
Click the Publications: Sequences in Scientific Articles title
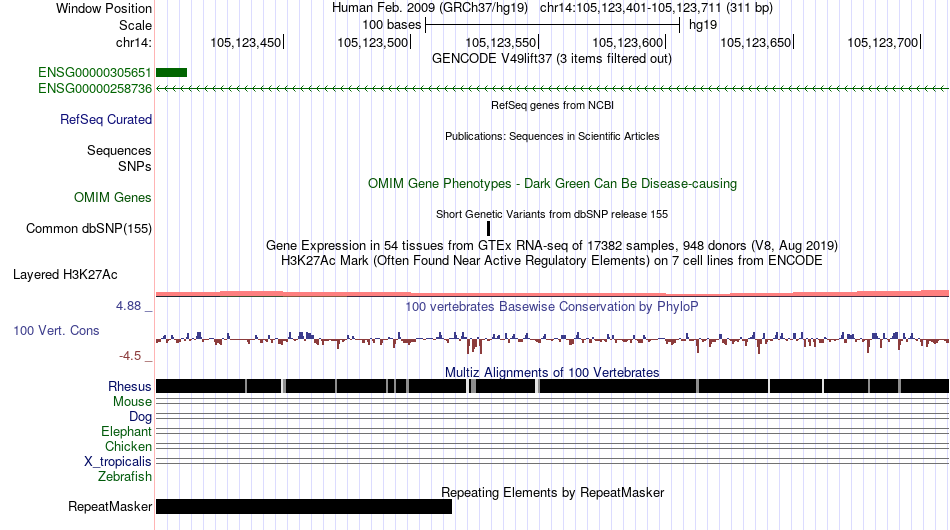tap(552, 136)
